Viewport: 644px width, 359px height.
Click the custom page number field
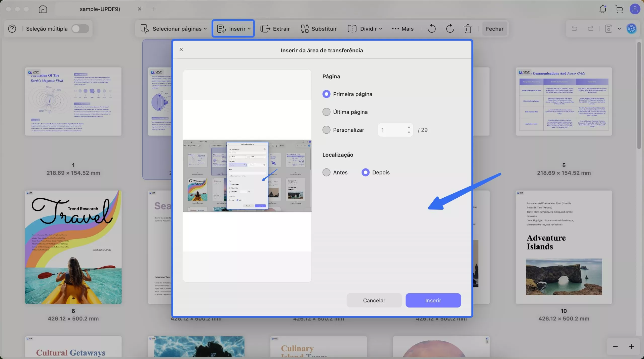coord(392,130)
